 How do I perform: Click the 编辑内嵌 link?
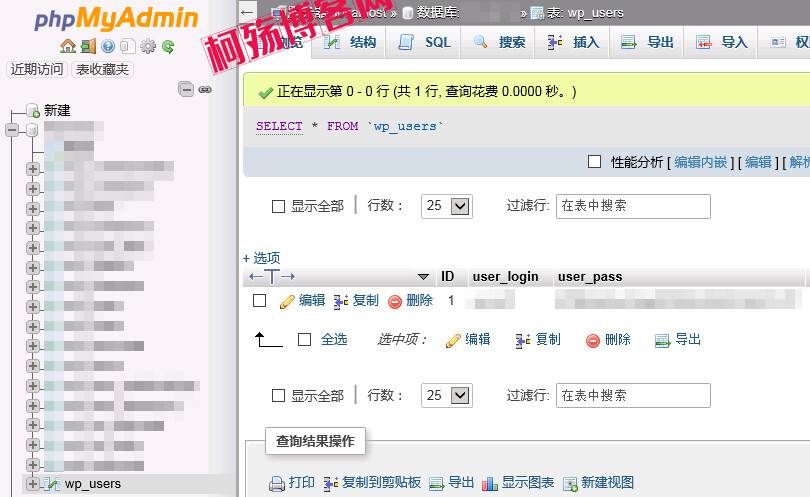pyautogui.click(x=700, y=162)
